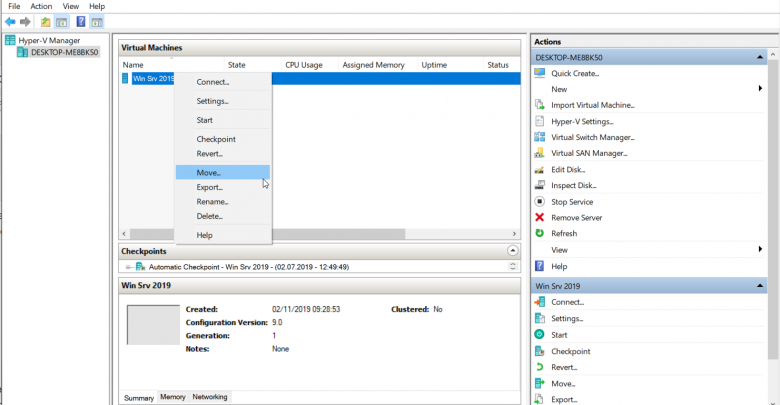Sort by the Assigned Memory column header

[378, 65]
